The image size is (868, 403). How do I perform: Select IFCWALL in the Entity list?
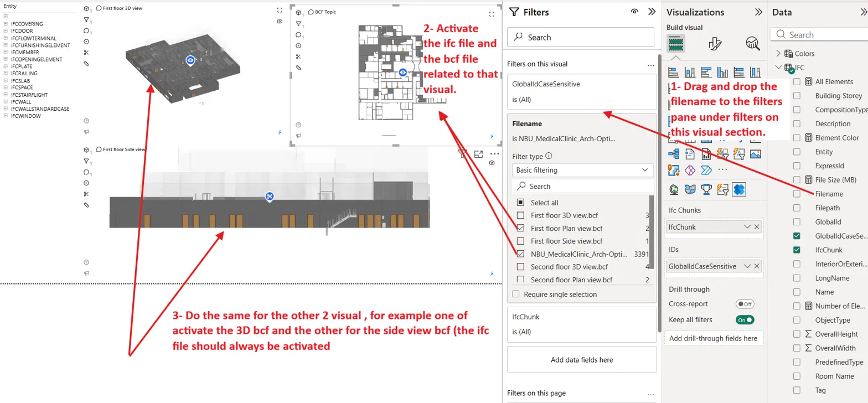pyautogui.click(x=22, y=102)
